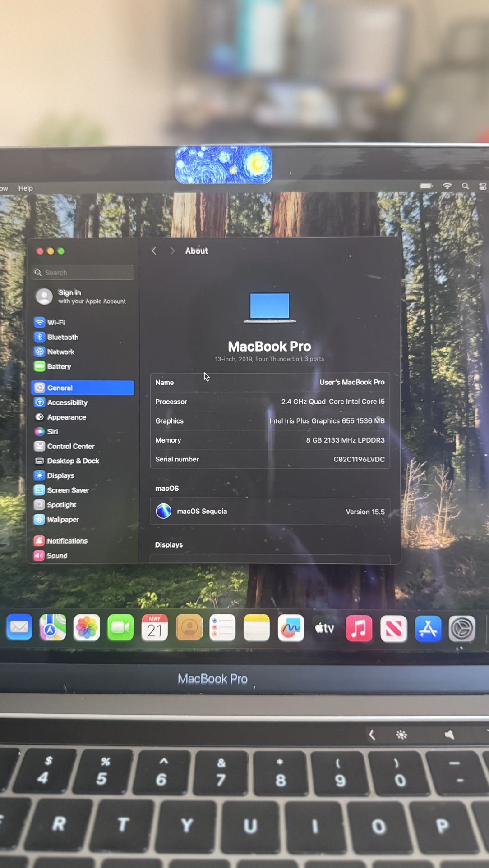Click the MacBook Pro laptop image
This screenshot has width=489, height=868.
click(270, 308)
